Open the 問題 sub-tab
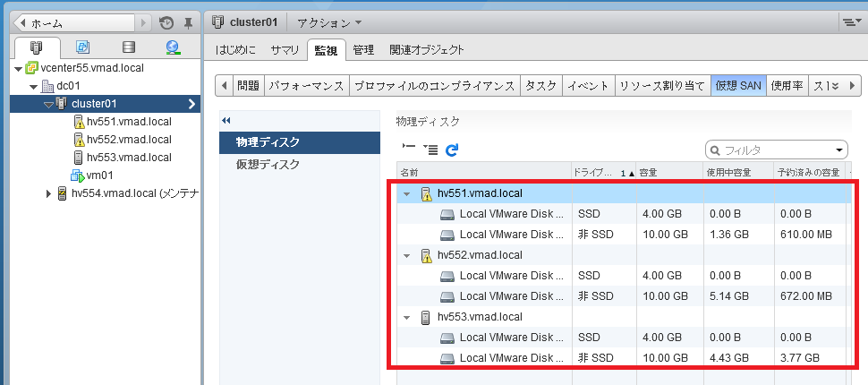This screenshot has height=385, width=868. [248, 86]
